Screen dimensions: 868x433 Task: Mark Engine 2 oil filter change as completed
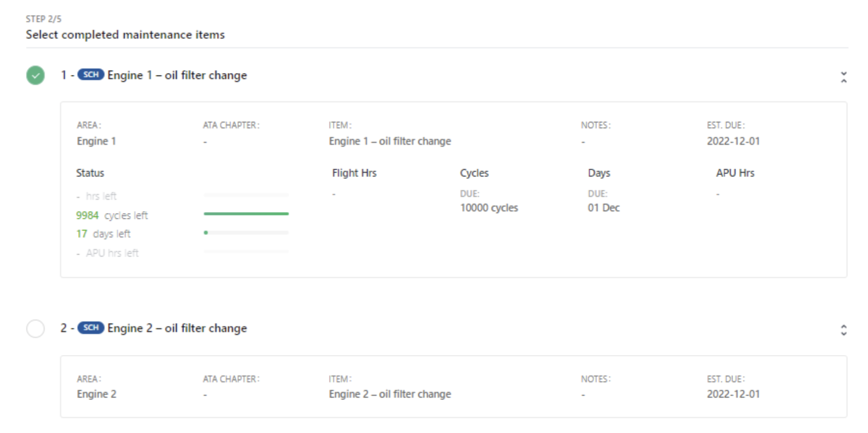[36, 329]
